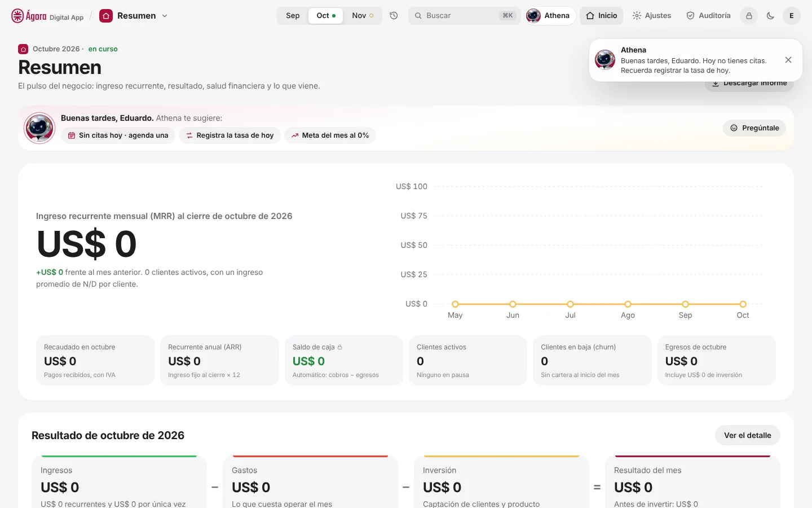
Task: Click the Jul data point on the MRR chart
Action: pyautogui.click(x=570, y=304)
